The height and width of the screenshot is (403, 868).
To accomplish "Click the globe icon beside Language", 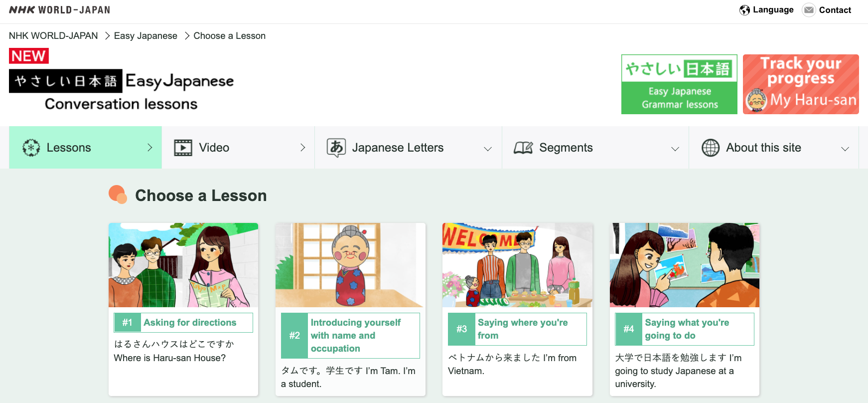I will coord(744,10).
